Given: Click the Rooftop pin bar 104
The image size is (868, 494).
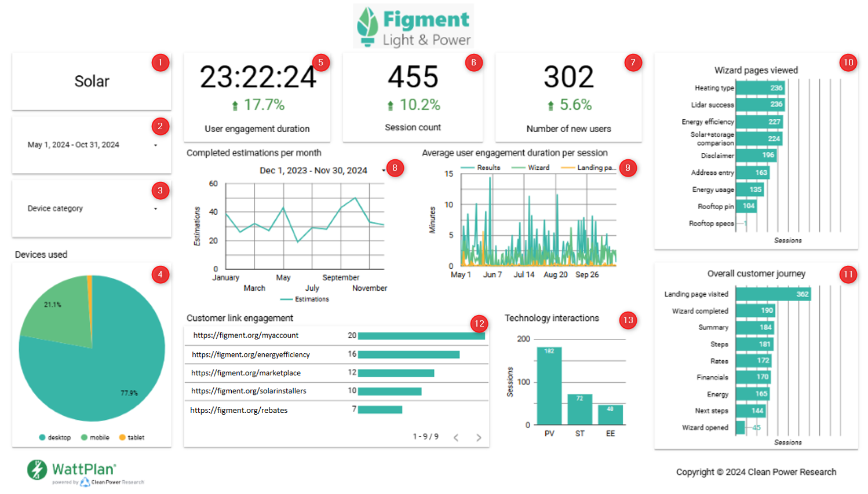Looking at the screenshot, I should [746, 206].
